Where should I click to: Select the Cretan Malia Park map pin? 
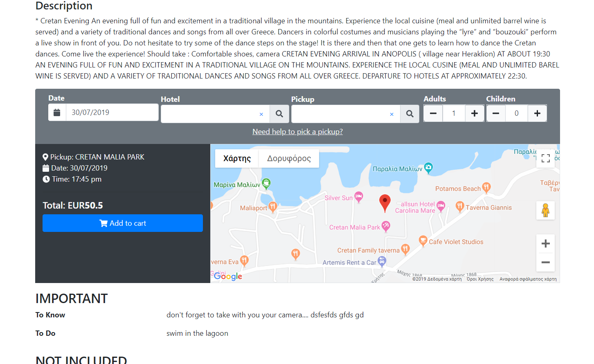point(386,226)
